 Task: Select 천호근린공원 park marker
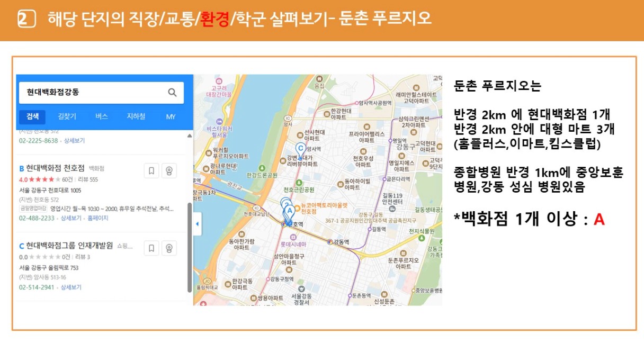pos(299,182)
